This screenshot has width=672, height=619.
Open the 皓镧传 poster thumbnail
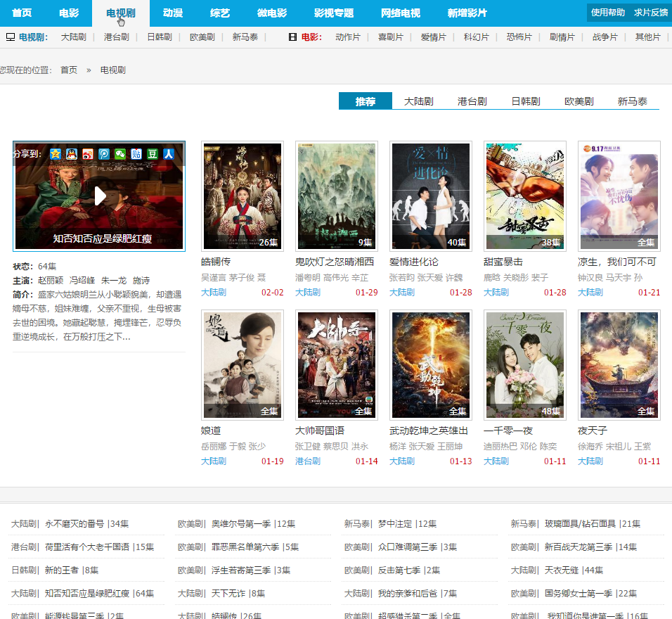(x=243, y=196)
